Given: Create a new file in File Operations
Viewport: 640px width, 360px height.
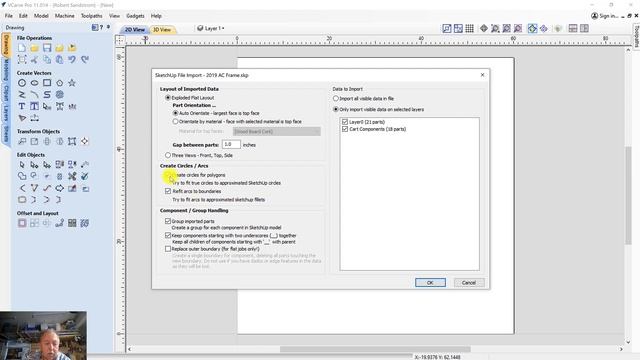Looking at the screenshot, I should point(22,48).
